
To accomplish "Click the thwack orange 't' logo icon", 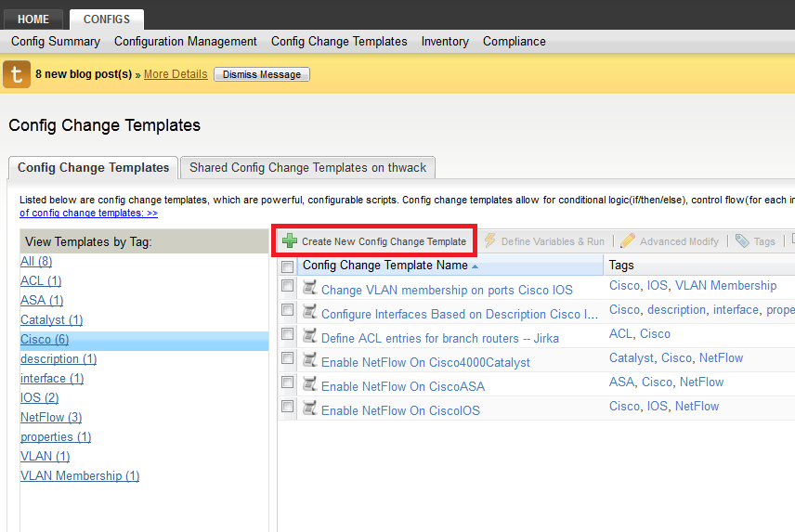I will [x=17, y=74].
